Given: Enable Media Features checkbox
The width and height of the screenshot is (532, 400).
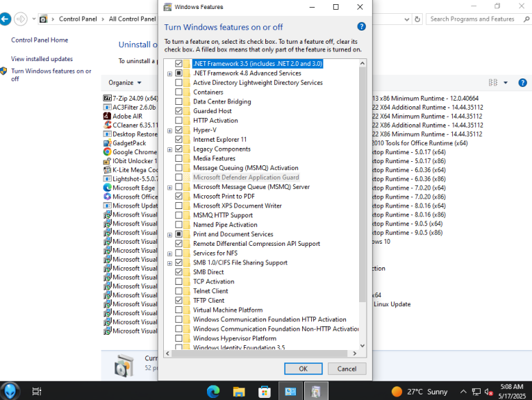Looking at the screenshot, I should [x=178, y=158].
